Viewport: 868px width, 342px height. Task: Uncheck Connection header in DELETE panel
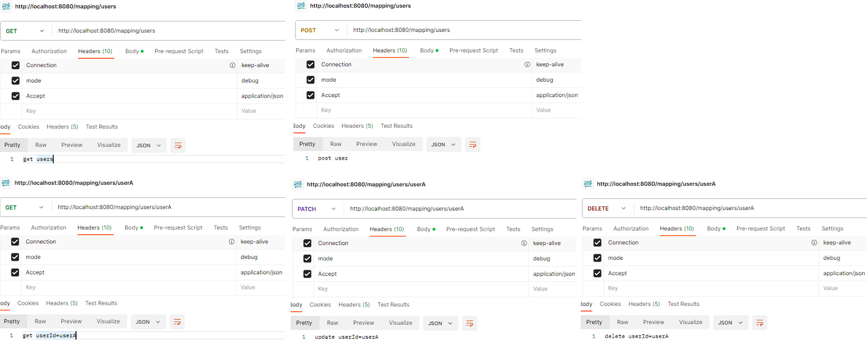click(597, 243)
